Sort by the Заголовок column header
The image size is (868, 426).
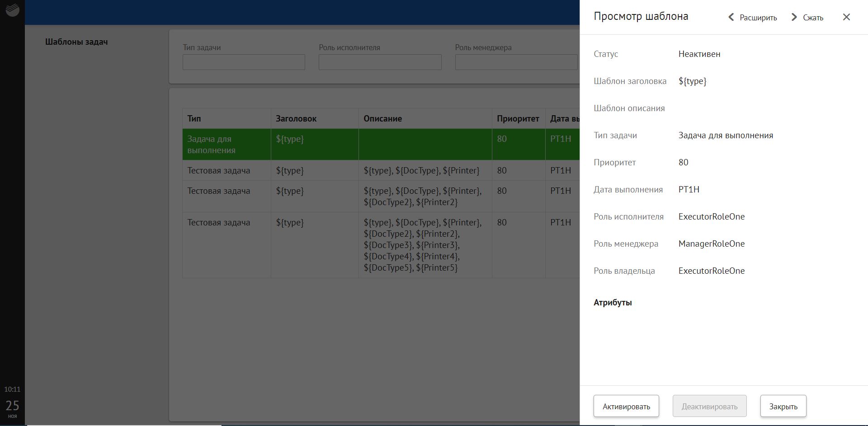point(296,119)
